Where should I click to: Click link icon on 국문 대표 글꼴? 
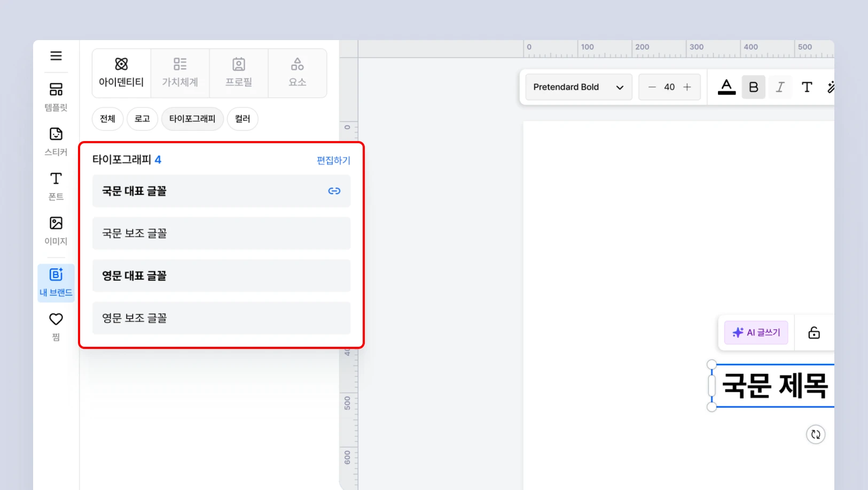click(334, 191)
